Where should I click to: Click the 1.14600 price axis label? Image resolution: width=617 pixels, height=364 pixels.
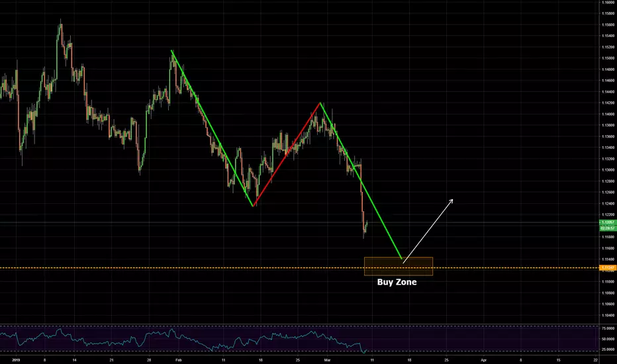coord(608,80)
